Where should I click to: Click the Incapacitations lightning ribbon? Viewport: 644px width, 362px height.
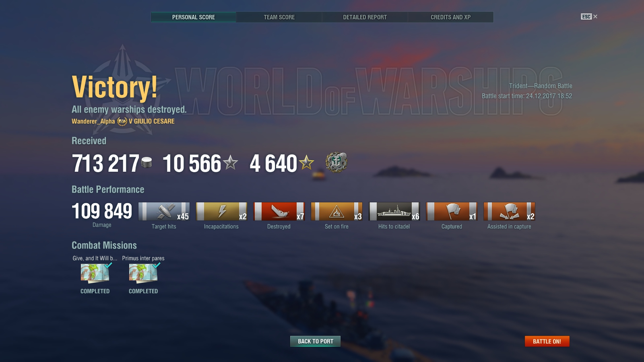(x=221, y=212)
